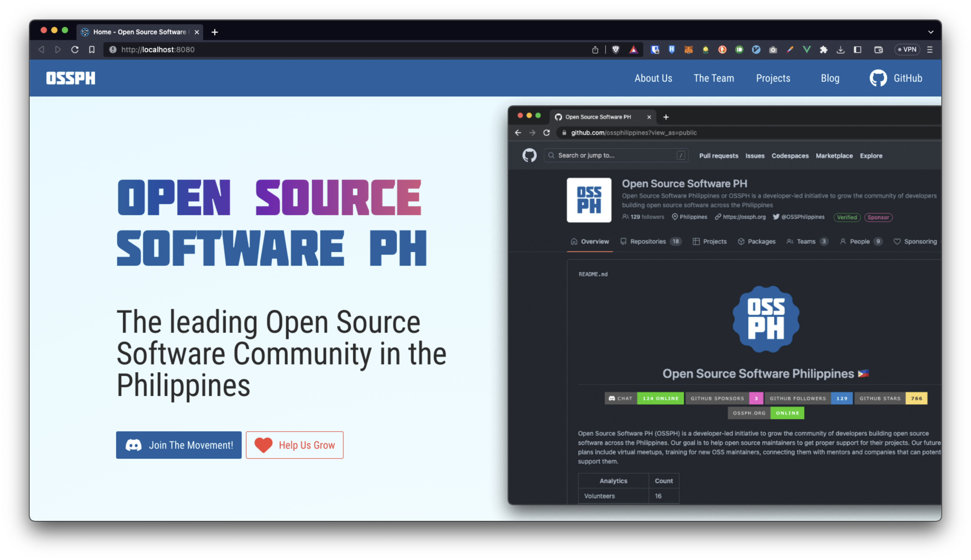Open the color picker eyedropper extension
This screenshot has width=971, height=560.
point(790,50)
